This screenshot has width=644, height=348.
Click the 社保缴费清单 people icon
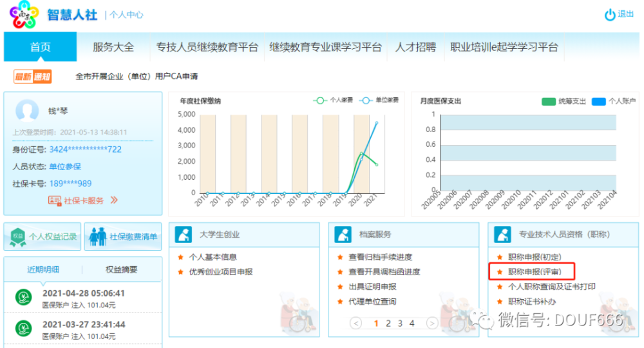[98, 237]
